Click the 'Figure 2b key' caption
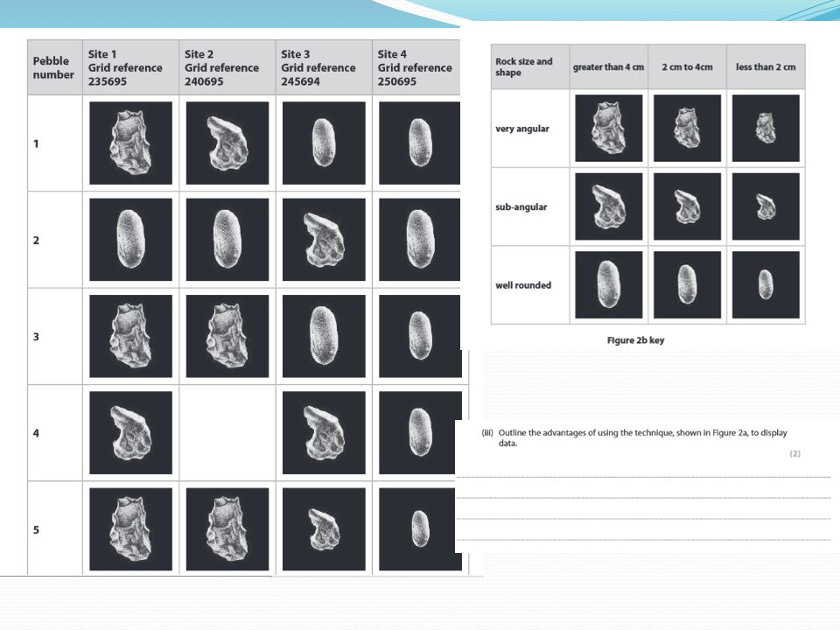The image size is (840, 630). pyautogui.click(x=635, y=340)
